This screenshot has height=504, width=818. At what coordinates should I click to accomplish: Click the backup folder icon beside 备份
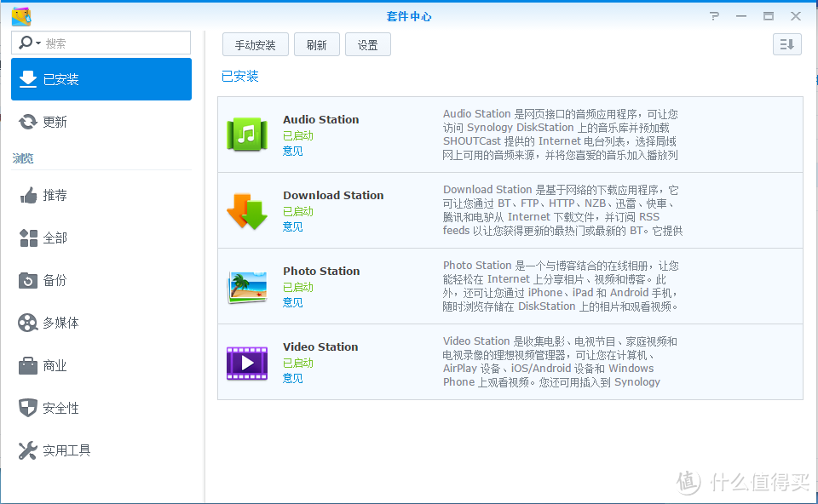click(x=28, y=280)
